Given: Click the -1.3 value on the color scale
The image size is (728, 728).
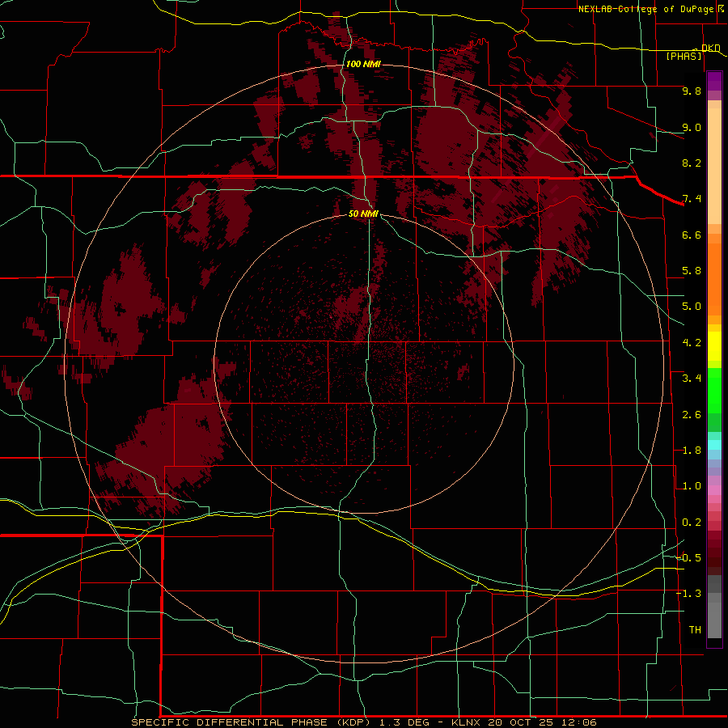Looking at the screenshot, I should click(x=689, y=594).
